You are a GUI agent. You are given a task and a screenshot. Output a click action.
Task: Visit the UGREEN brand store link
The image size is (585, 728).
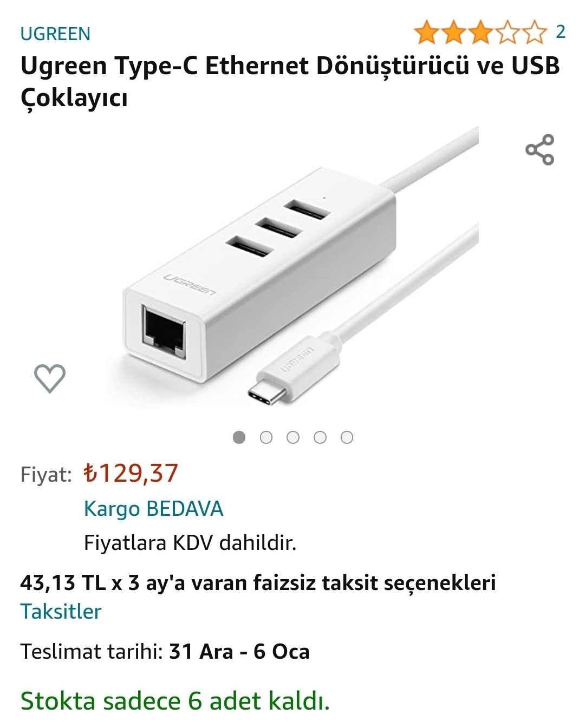(x=55, y=34)
